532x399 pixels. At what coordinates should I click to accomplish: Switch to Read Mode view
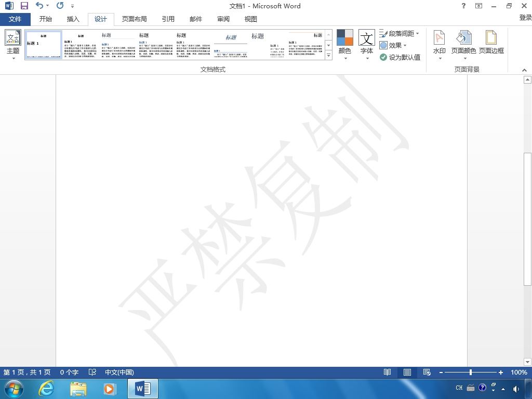[x=387, y=372]
